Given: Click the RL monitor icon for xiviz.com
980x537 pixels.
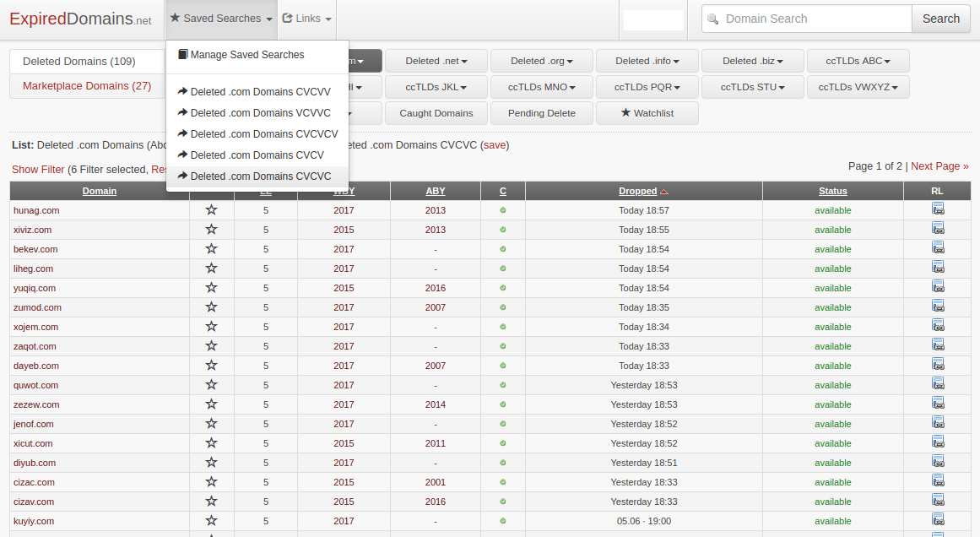Looking at the screenshot, I should click(938, 227).
